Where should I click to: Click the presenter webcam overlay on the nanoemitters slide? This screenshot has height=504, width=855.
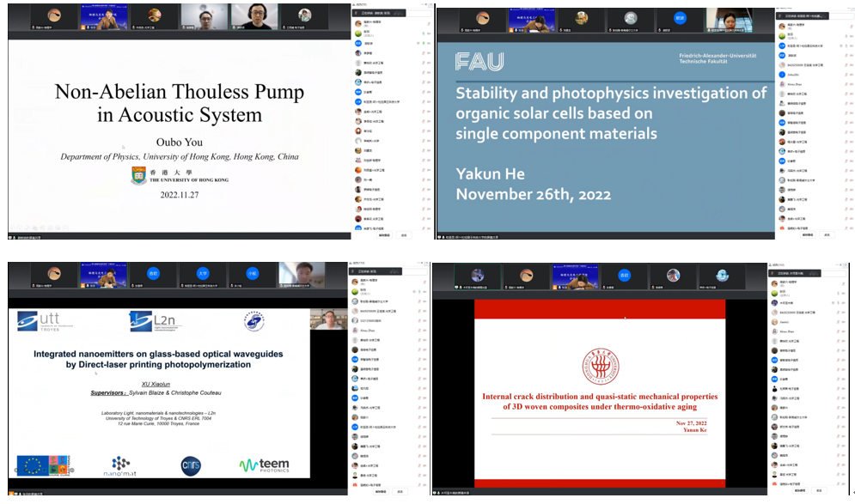point(327,319)
